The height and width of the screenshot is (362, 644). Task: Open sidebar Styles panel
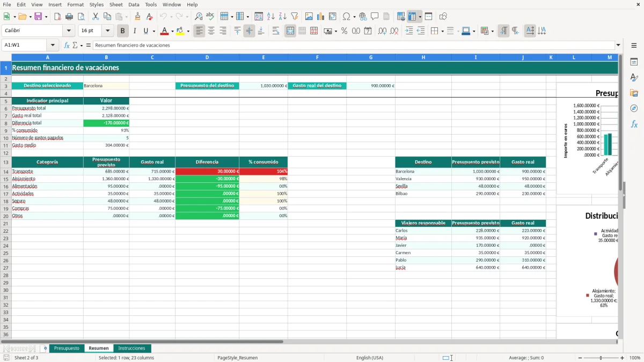tap(634, 77)
